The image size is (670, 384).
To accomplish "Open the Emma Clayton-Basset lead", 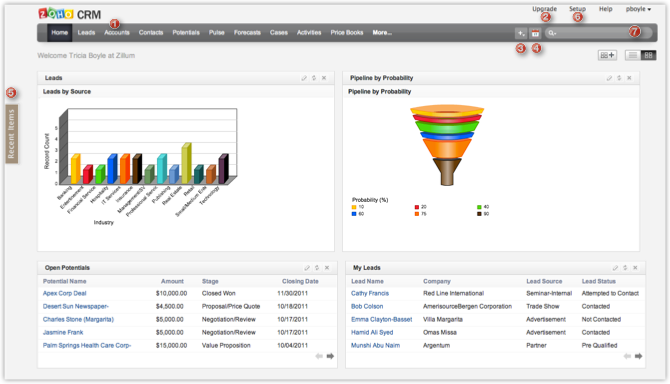I will pyautogui.click(x=382, y=320).
